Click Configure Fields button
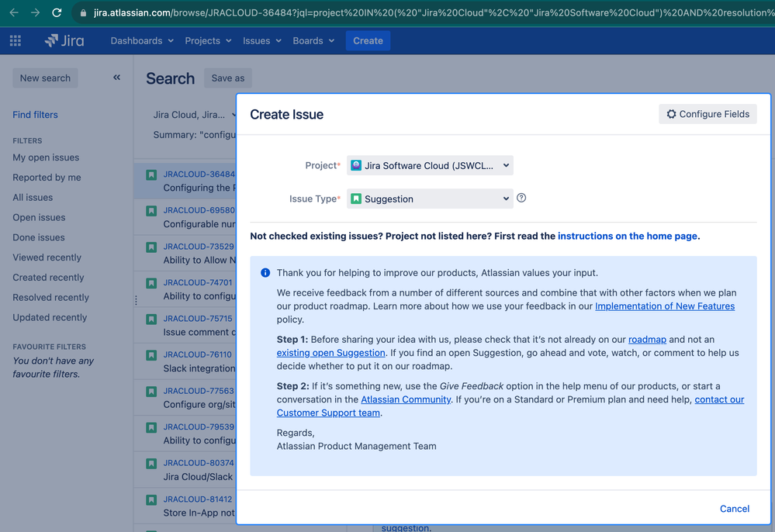775x532 pixels. [708, 114]
